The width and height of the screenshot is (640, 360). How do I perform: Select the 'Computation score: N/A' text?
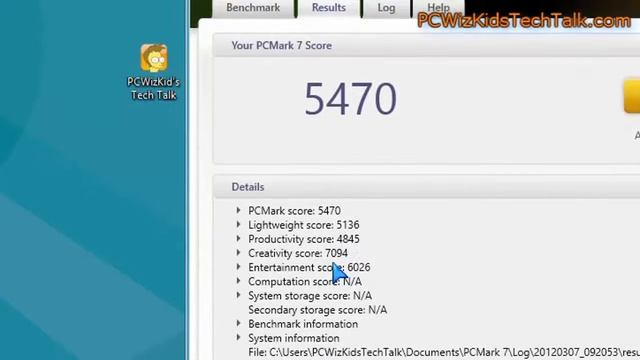click(x=305, y=282)
